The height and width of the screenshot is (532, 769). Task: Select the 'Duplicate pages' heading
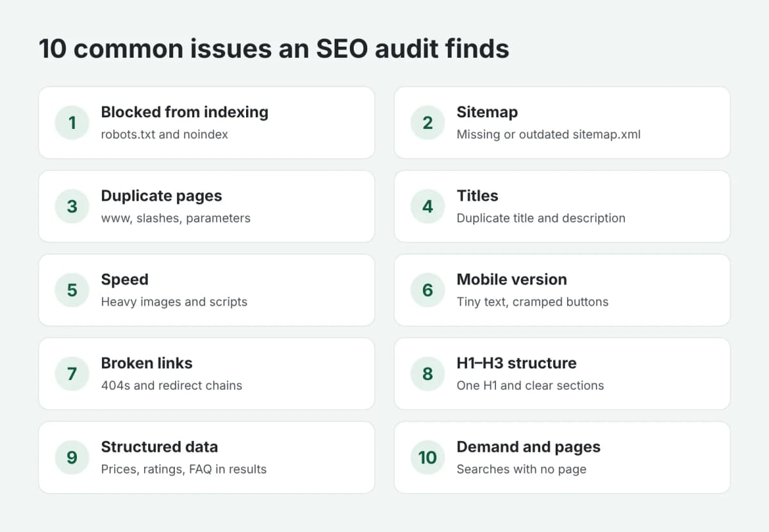(161, 195)
